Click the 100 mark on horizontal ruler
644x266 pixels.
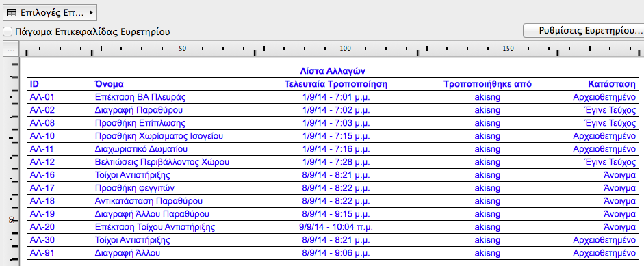coord(346,49)
